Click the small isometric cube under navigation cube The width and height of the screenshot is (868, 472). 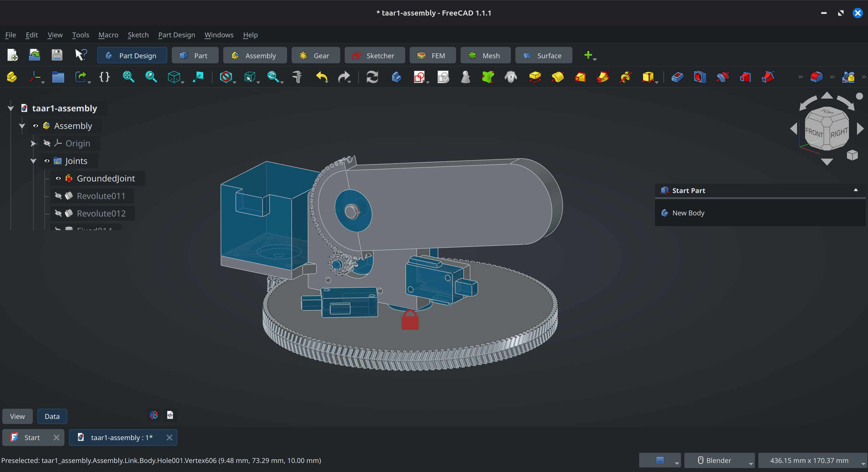click(852, 155)
